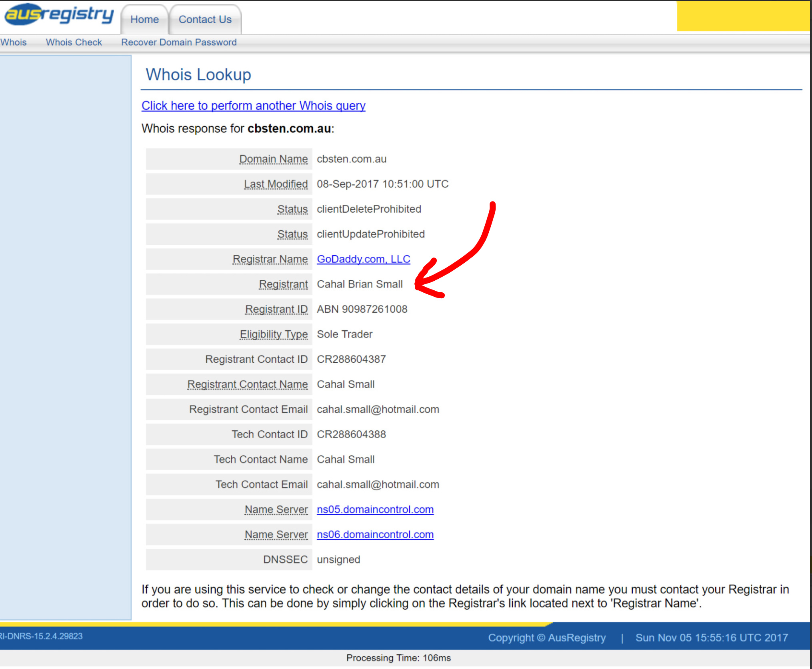Click the Eligibility Type field label

pos(274,334)
